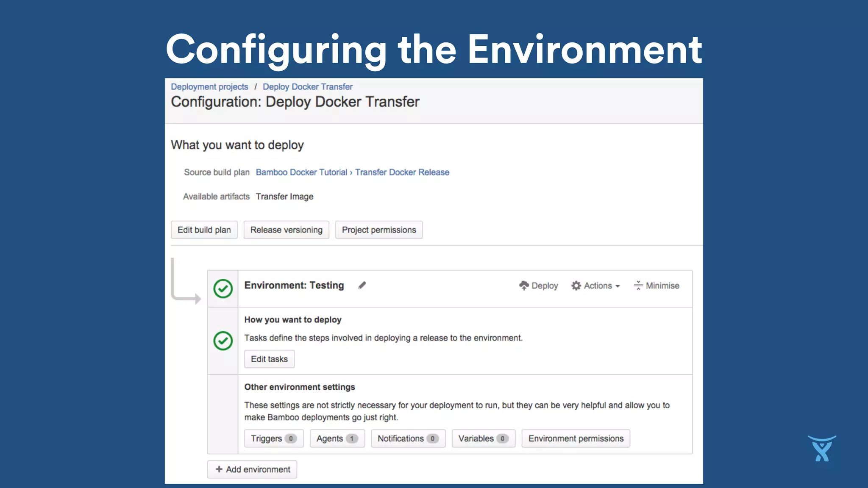Viewport: 868px width, 488px height.
Task: Open Deploy Docker Transfer breadcrumb link
Action: 308,87
